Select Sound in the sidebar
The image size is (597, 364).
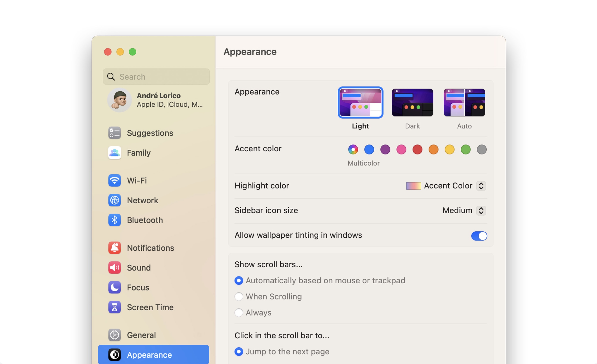point(139,268)
